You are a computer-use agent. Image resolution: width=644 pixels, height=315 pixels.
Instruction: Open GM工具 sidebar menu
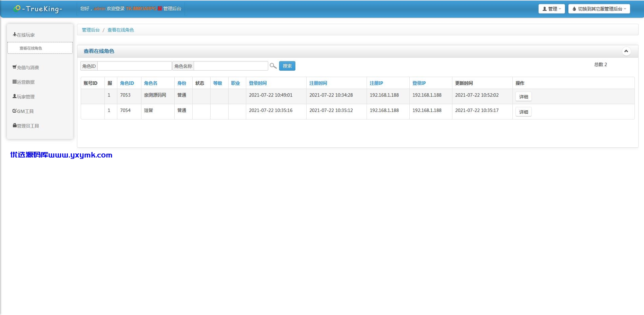coord(23,111)
